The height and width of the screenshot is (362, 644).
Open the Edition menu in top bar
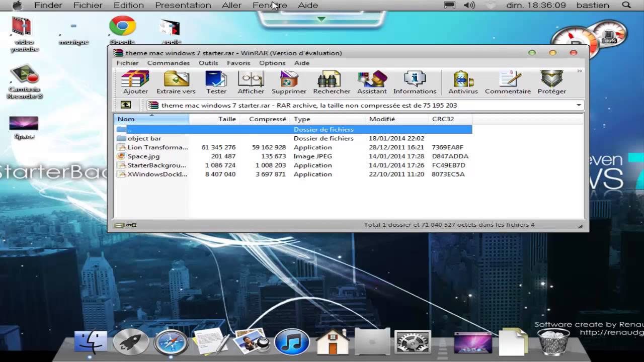click(128, 5)
